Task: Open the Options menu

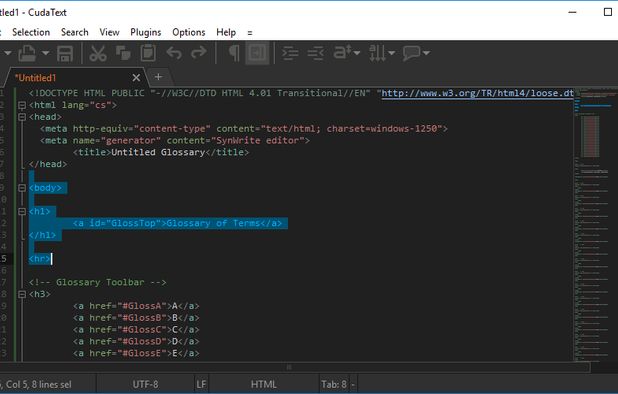Action: 189,32
